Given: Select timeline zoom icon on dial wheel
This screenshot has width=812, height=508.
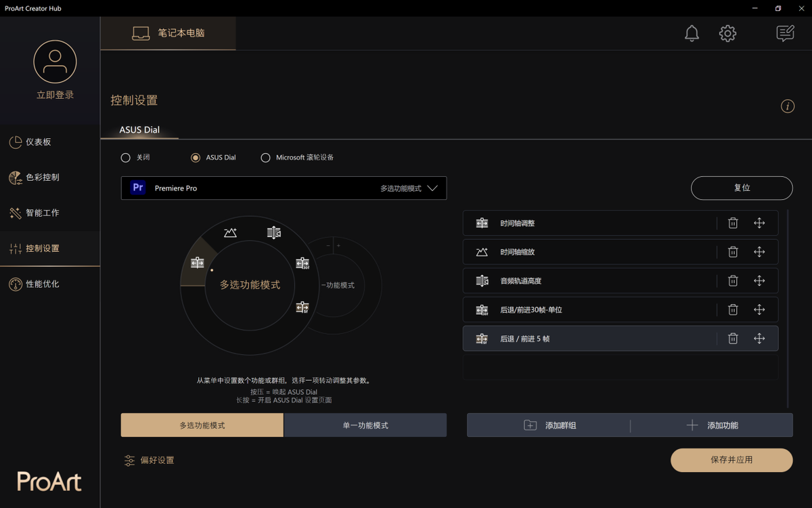Looking at the screenshot, I should coord(230,233).
